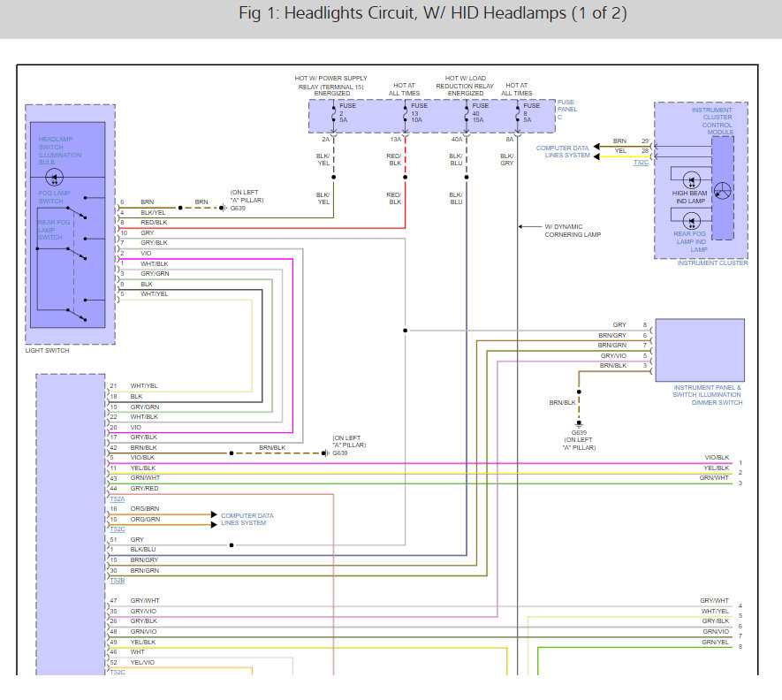782x700 pixels.
Task: Click the dimmer switch box
Action: (700, 350)
